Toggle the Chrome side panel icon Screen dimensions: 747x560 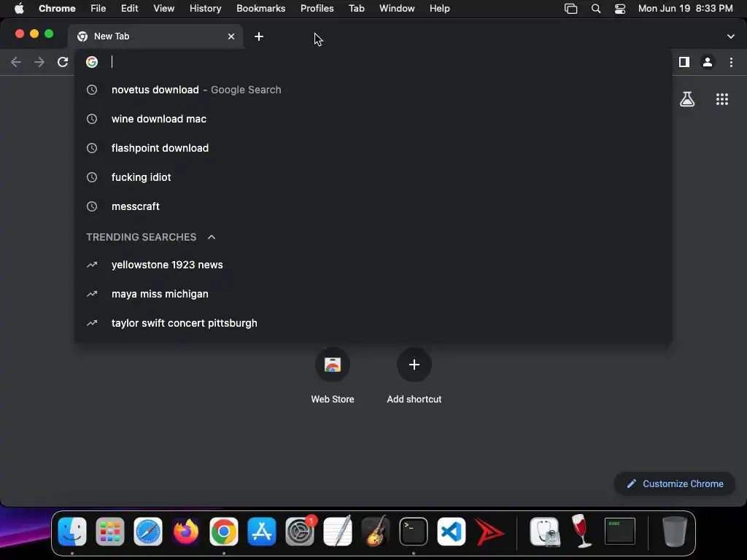pyautogui.click(x=684, y=62)
